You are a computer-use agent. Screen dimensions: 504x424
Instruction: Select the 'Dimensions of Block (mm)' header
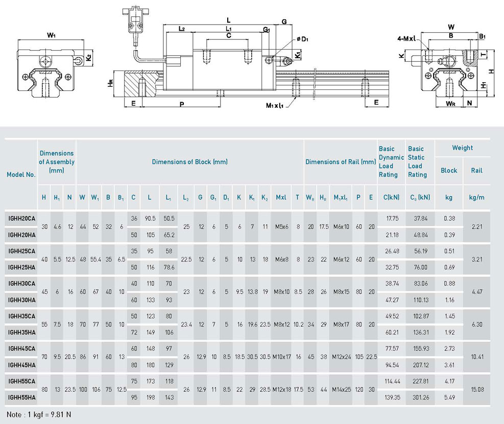pos(189,162)
